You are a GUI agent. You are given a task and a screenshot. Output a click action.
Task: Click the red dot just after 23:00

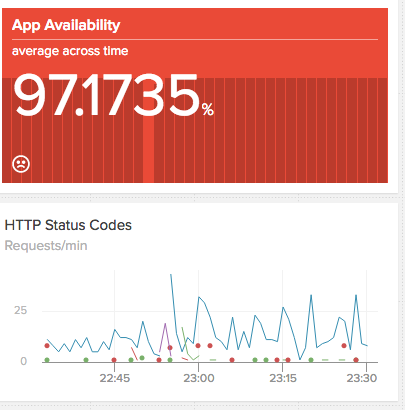210,346
